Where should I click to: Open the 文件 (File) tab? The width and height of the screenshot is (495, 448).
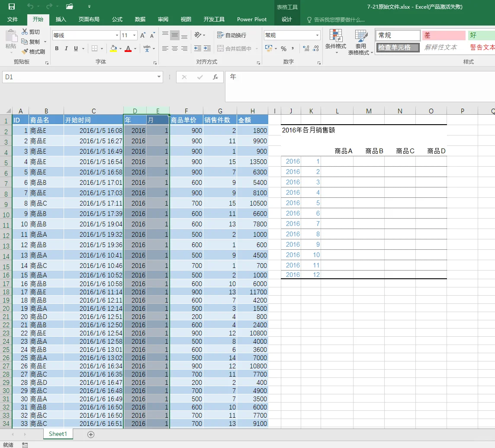13,19
